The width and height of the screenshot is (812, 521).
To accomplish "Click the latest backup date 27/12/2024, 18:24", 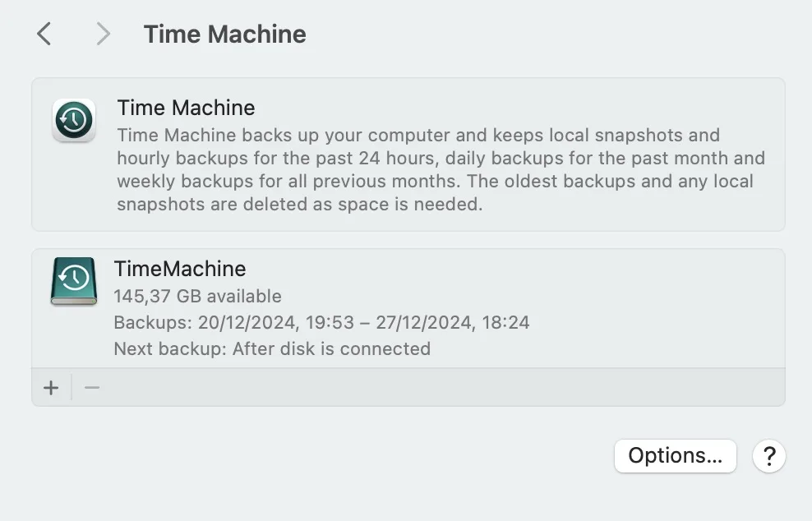I will click(453, 323).
